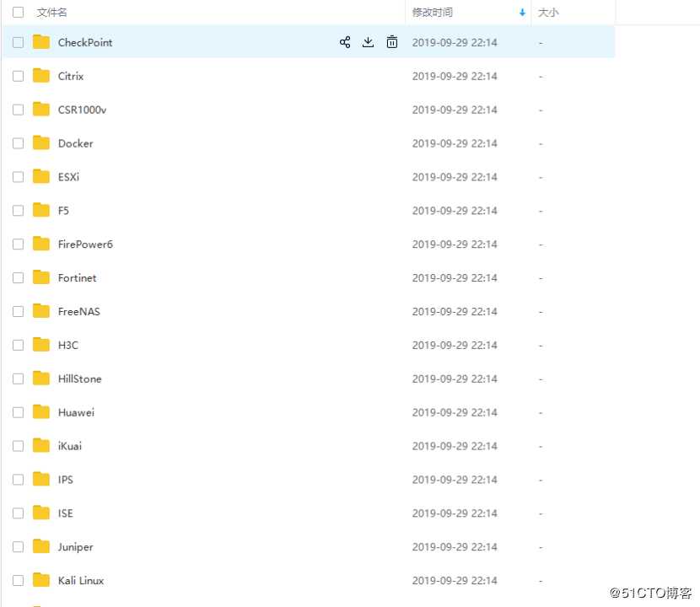Open the Citrix folder name
This screenshot has height=607, width=700.
(71, 76)
